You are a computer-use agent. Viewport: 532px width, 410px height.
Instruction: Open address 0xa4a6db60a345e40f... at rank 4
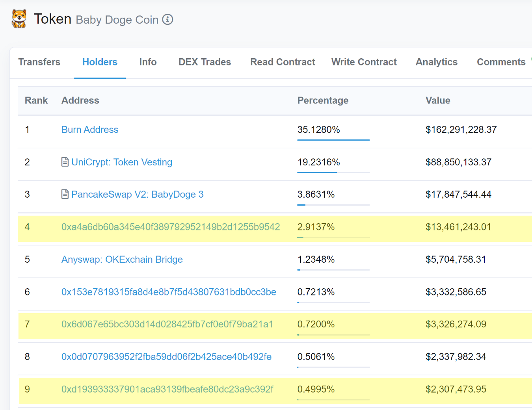pos(171,227)
